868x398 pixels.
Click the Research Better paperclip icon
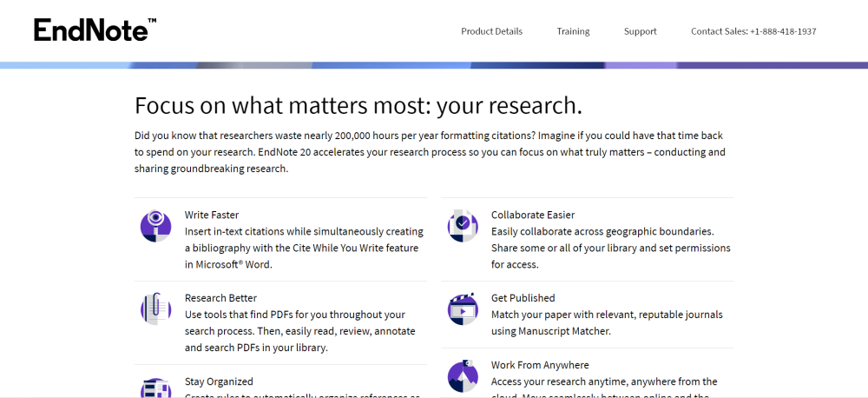tap(155, 308)
